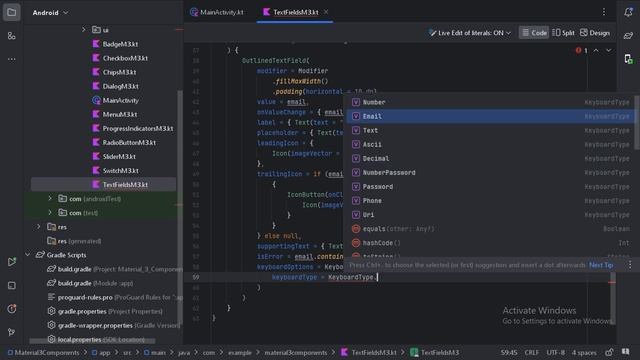Collapse the Gradle Scripts node
This screenshot has width=640, height=360.
(x=28, y=255)
